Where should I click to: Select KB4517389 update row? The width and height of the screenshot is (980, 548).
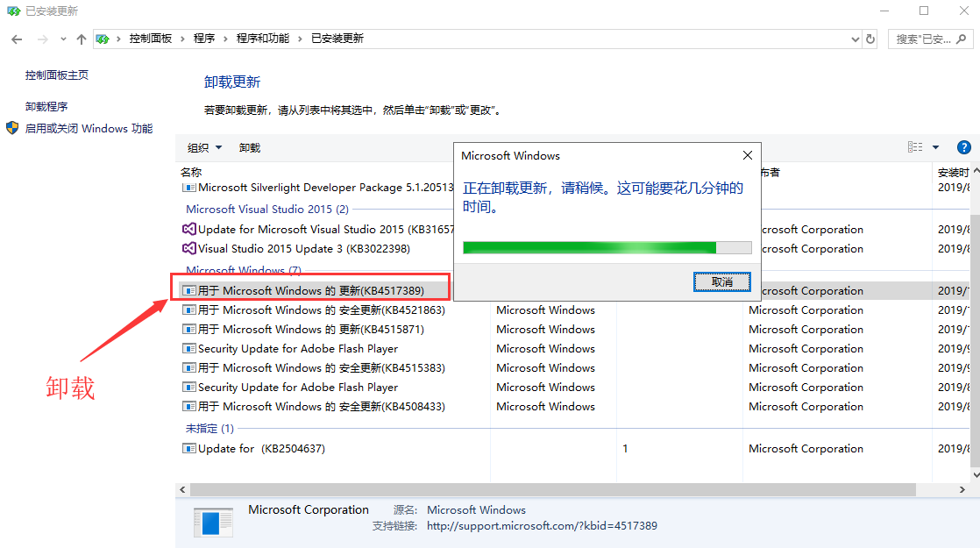[310, 290]
